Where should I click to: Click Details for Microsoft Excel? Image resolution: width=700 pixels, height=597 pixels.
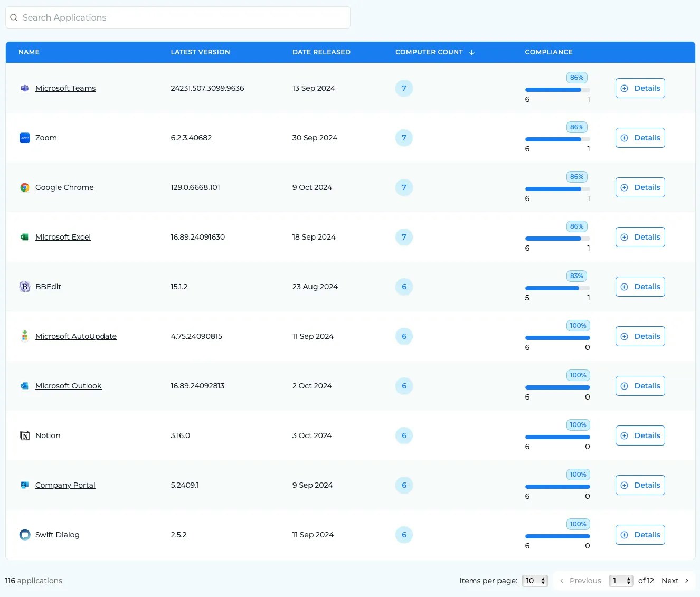click(x=640, y=237)
